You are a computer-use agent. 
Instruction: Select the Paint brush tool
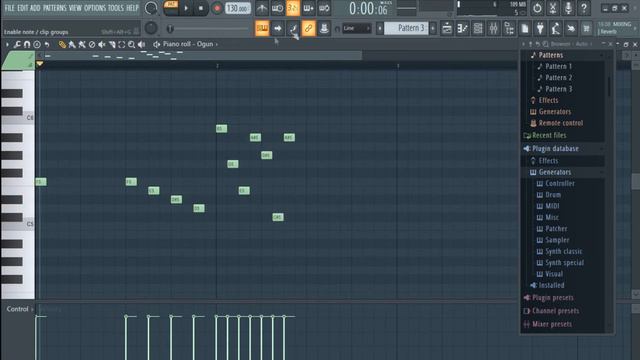[x=72, y=44]
